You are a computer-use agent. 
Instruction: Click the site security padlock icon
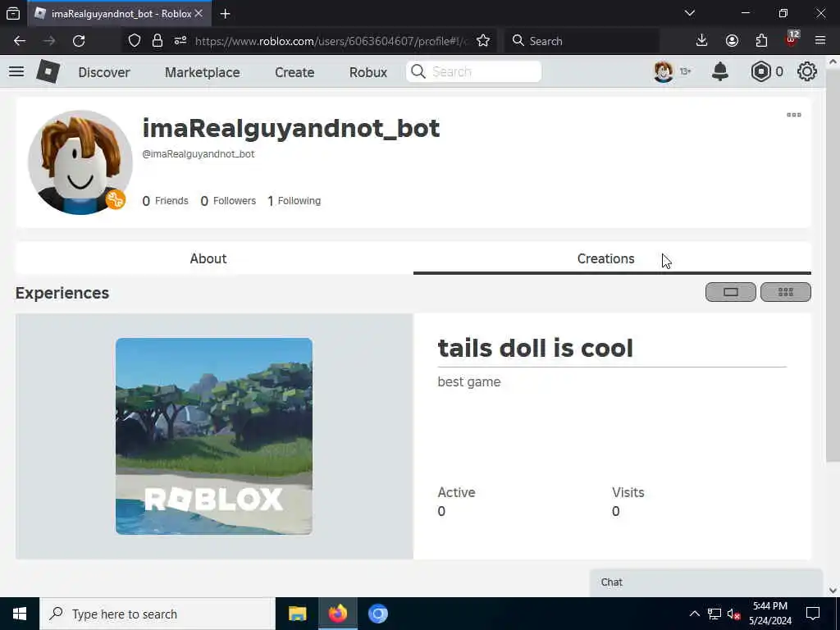157,41
